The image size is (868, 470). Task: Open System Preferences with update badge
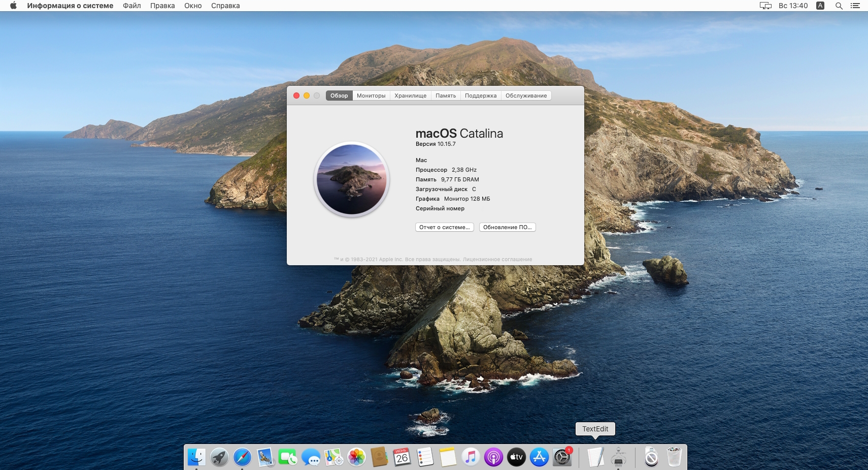[x=562, y=457]
